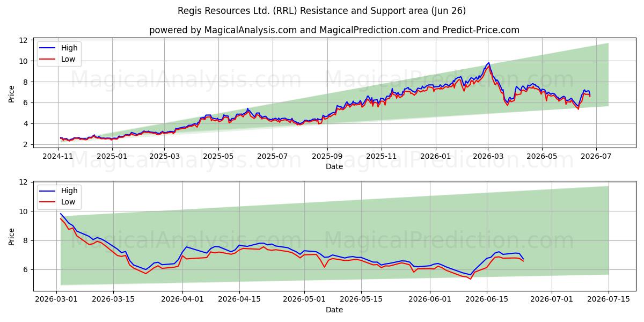Screen dimensions: 644x322
Task: Click the y-axis tick '2' in the top chart
Action: [26, 144]
